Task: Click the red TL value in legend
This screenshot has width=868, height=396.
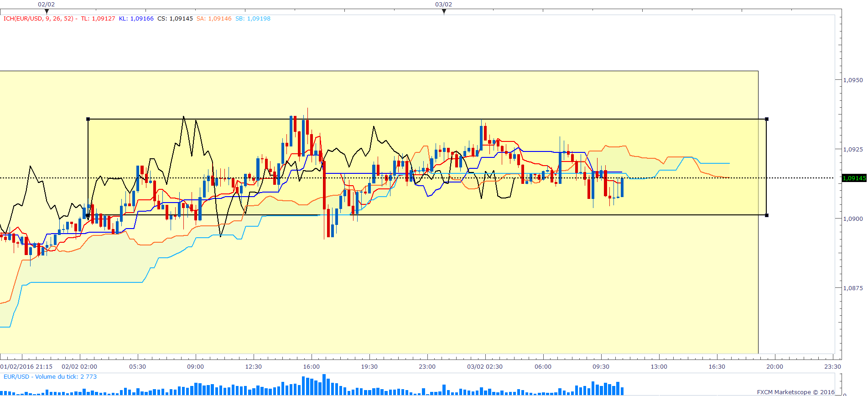Action: 98,19
